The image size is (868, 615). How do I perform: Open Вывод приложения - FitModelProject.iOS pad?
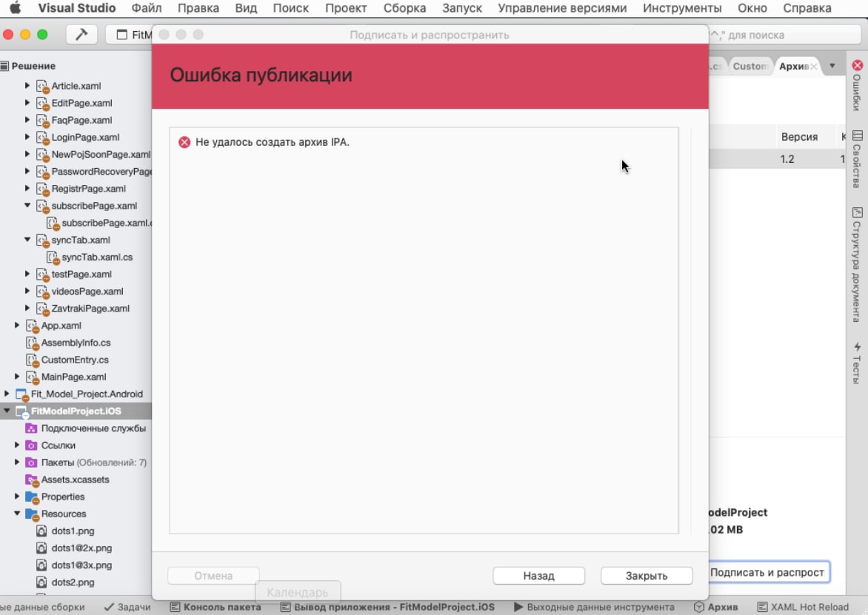[387, 607]
